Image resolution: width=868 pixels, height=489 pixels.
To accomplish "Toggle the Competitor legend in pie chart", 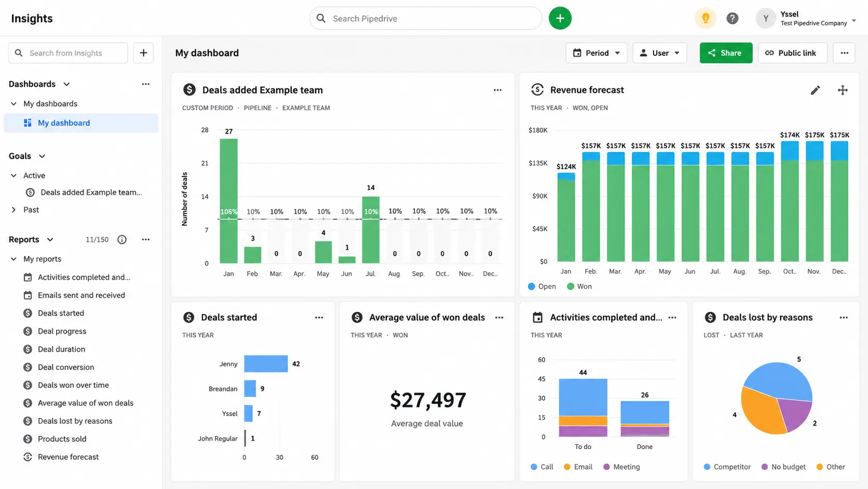I will 727,467.
